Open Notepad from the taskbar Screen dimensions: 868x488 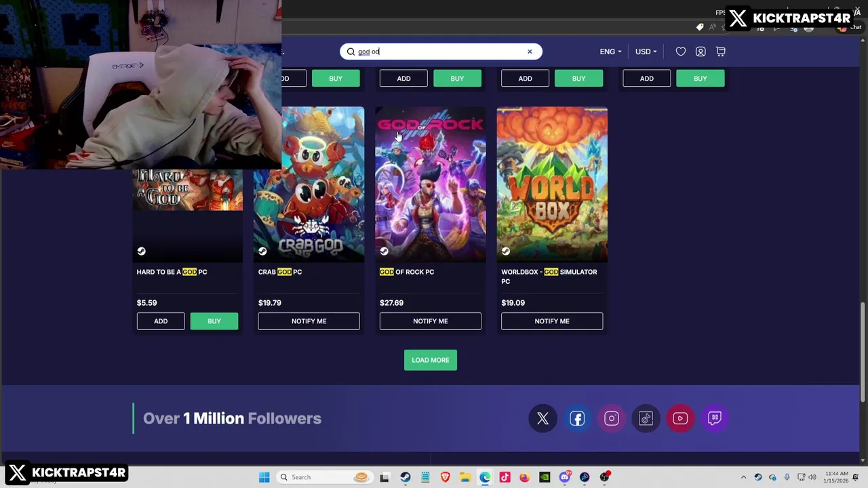coord(425,477)
